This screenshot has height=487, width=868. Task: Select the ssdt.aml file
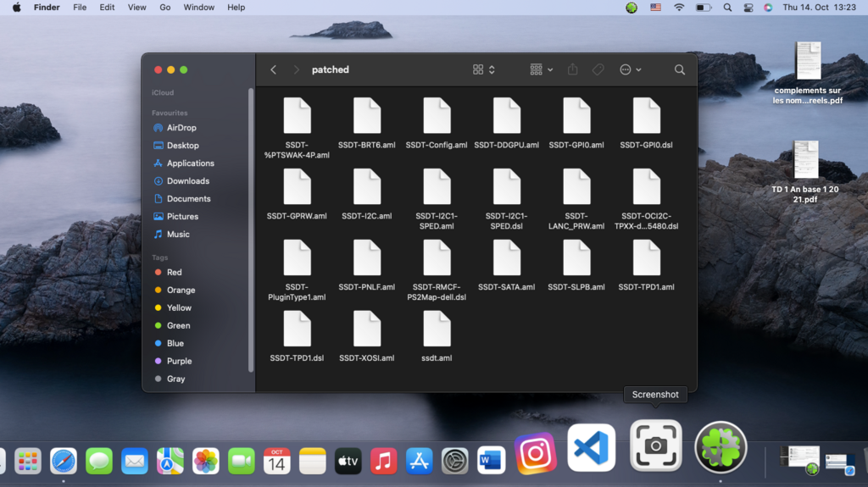(x=437, y=329)
